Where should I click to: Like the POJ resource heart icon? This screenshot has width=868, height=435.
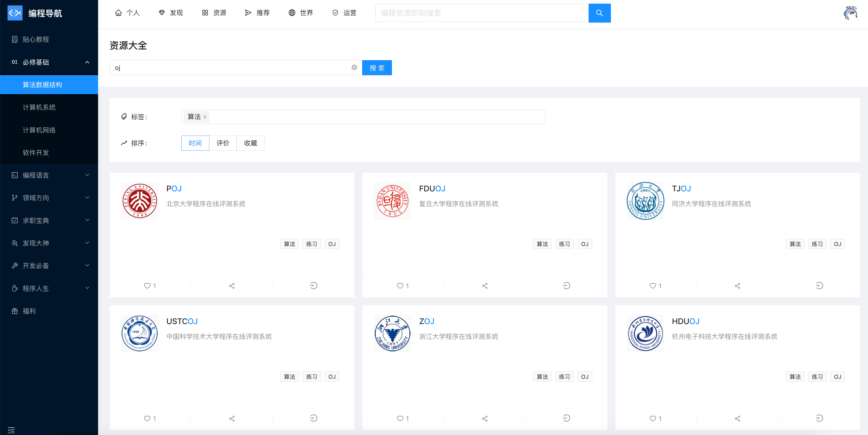(147, 285)
